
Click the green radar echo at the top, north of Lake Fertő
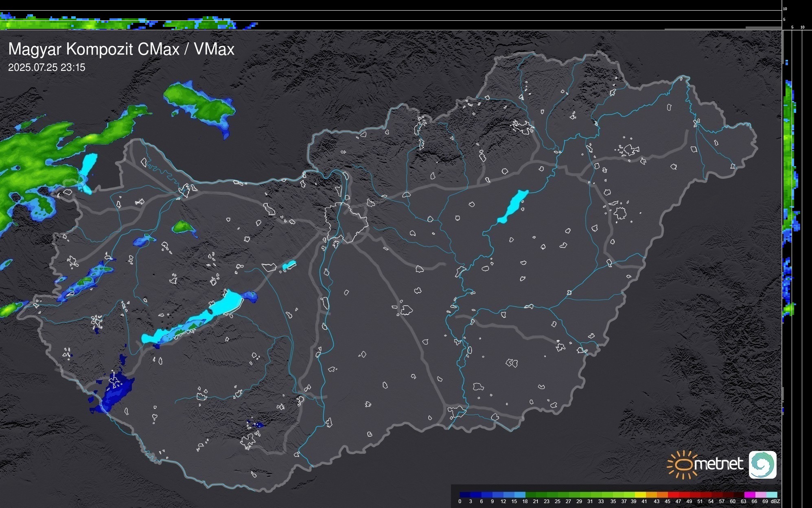pos(199,103)
